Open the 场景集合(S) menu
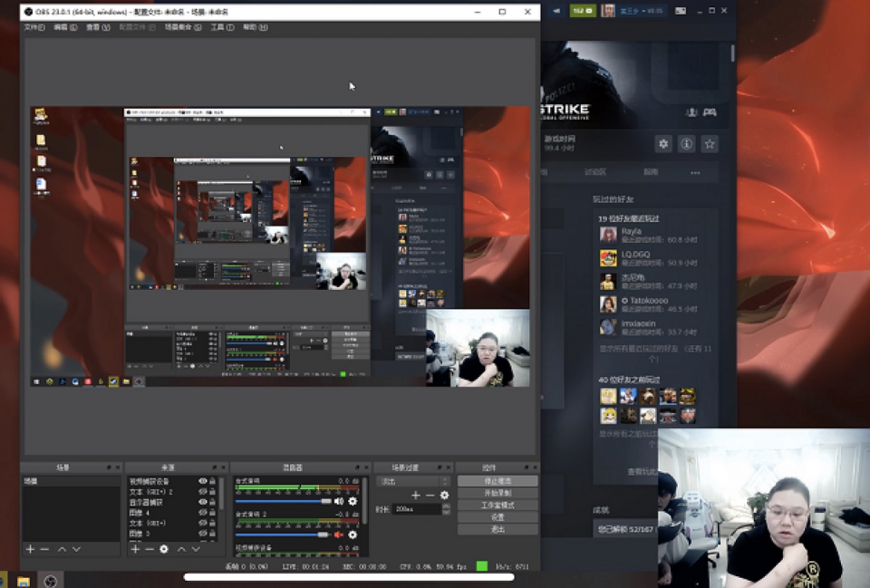 [x=183, y=27]
